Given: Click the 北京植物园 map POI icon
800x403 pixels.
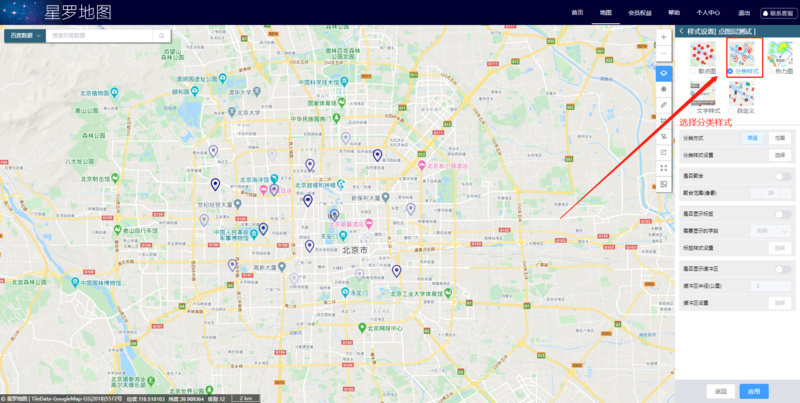Looking at the screenshot, I should pyautogui.click(x=114, y=93).
